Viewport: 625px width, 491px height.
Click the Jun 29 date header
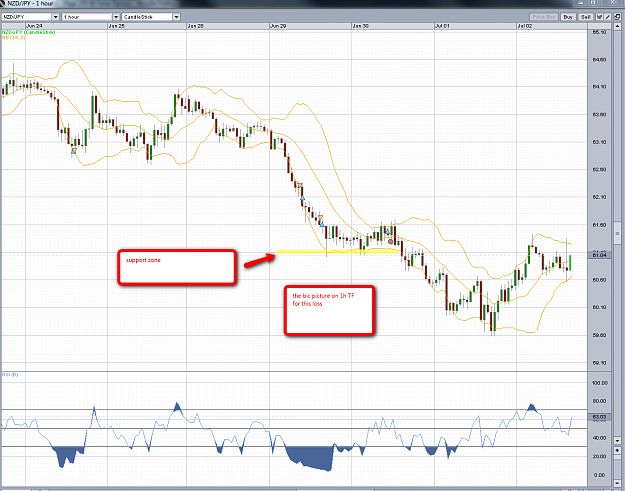(278, 26)
